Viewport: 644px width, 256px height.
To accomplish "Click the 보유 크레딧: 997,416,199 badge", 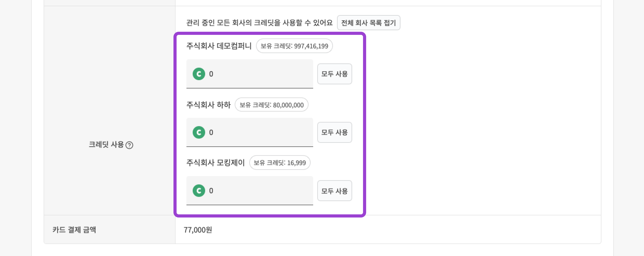I will (294, 46).
